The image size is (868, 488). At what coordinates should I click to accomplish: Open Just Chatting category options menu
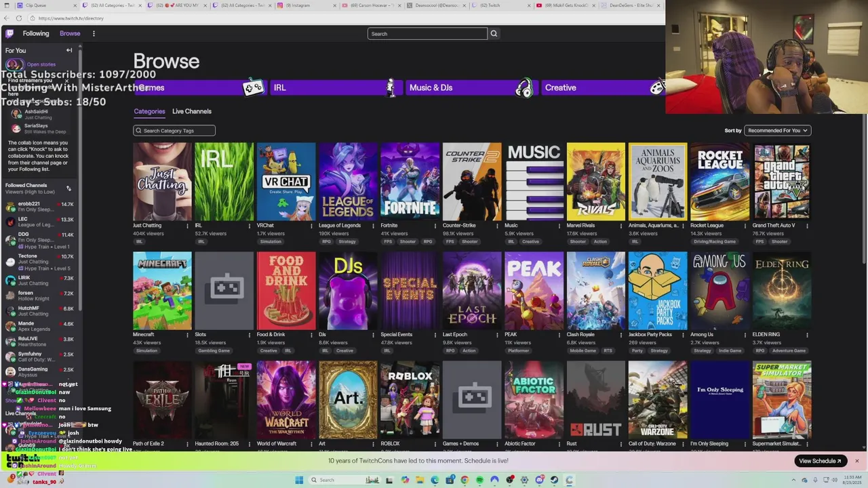tap(188, 226)
